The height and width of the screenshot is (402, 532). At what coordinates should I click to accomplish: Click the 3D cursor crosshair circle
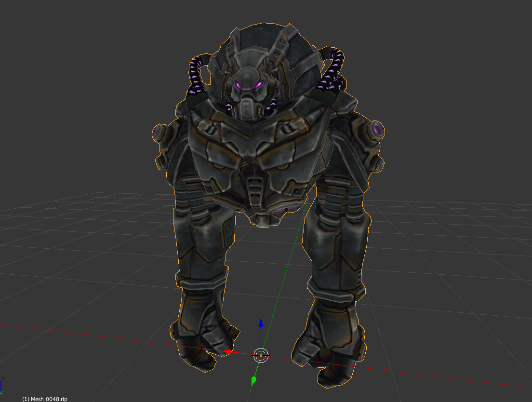(261, 356)
